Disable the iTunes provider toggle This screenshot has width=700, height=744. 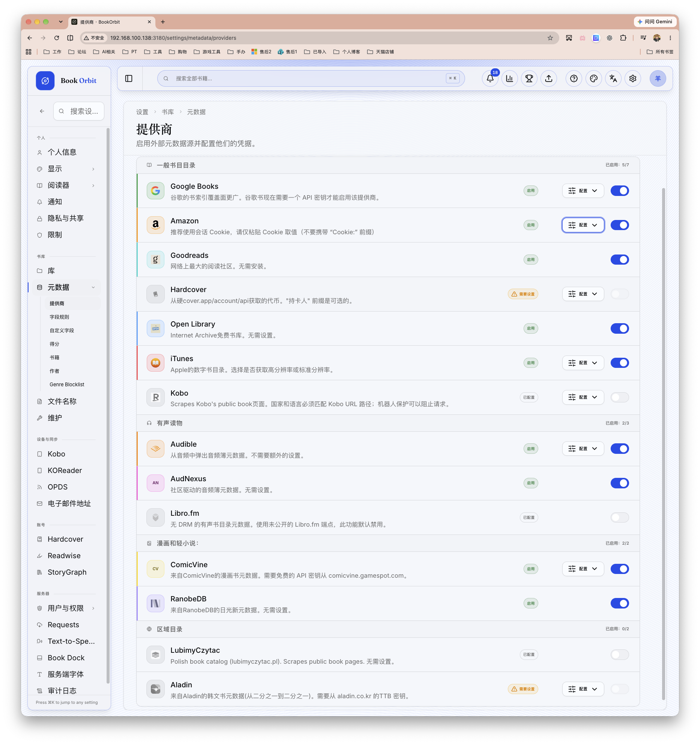click(620, 363)
